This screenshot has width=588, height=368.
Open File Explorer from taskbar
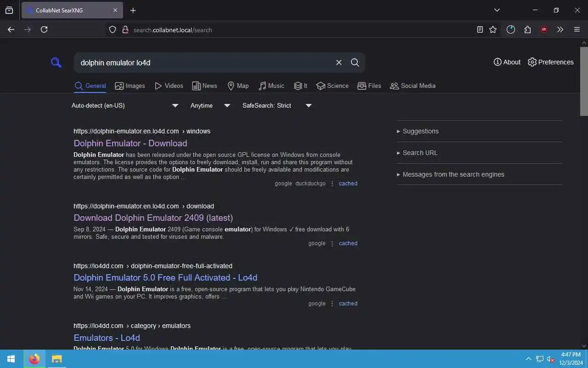(57, 359)
